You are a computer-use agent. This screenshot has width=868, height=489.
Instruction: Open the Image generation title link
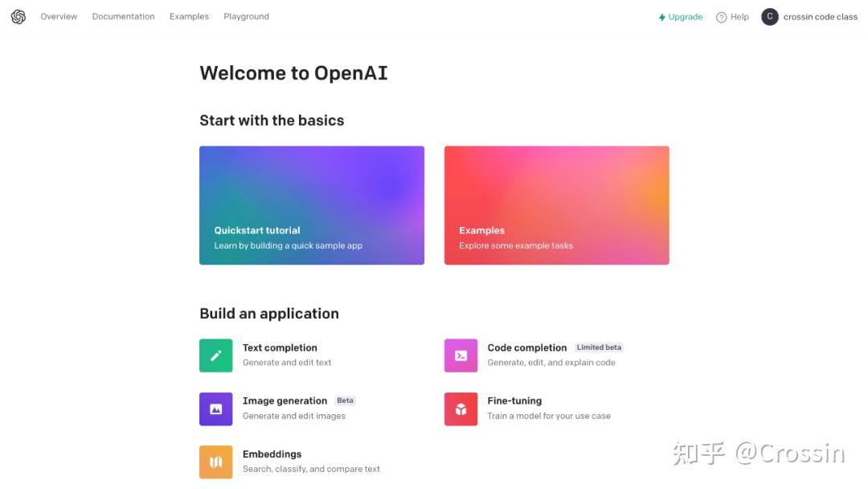click(285, 401)
